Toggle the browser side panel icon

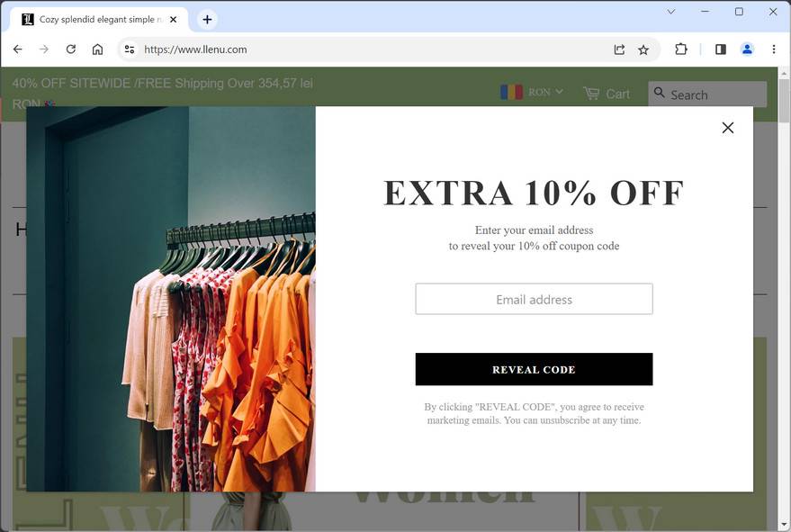point(721,50)
